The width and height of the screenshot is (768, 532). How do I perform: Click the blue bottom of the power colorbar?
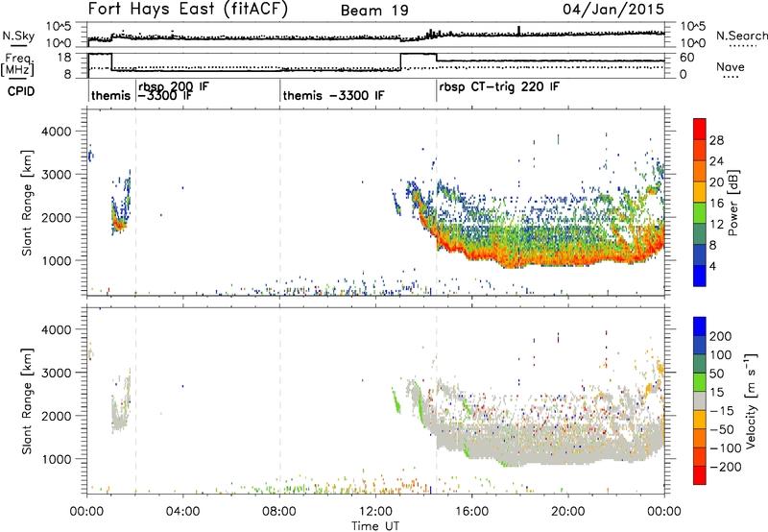tap(700, 276)
